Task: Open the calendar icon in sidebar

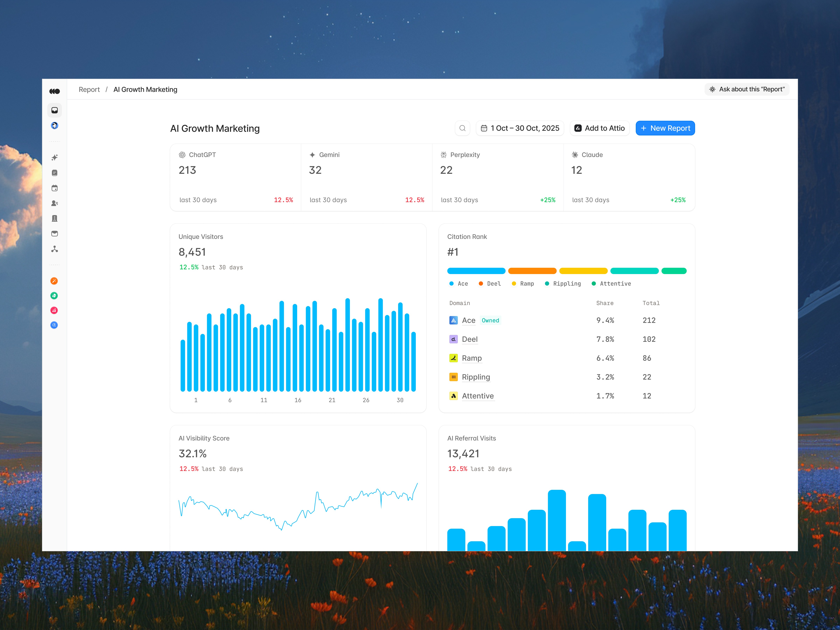Action: pos(54,188)
